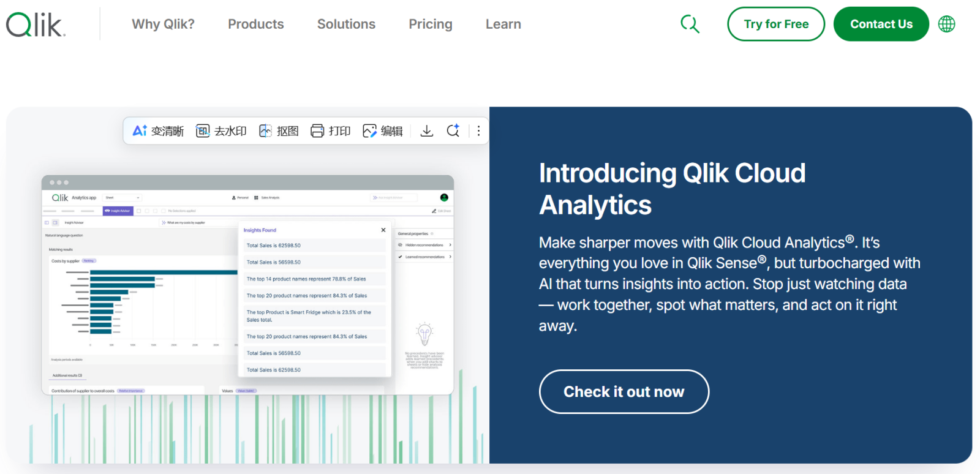The height and width of the screenshot is (474, 980).
Task: Open the site search magnifier icon
Action: [x=690, y=24]
